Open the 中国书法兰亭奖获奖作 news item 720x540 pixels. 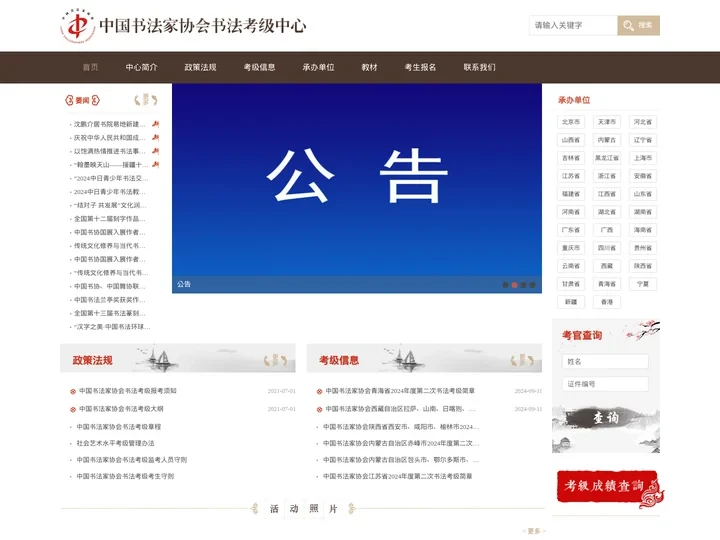[110, 300]
